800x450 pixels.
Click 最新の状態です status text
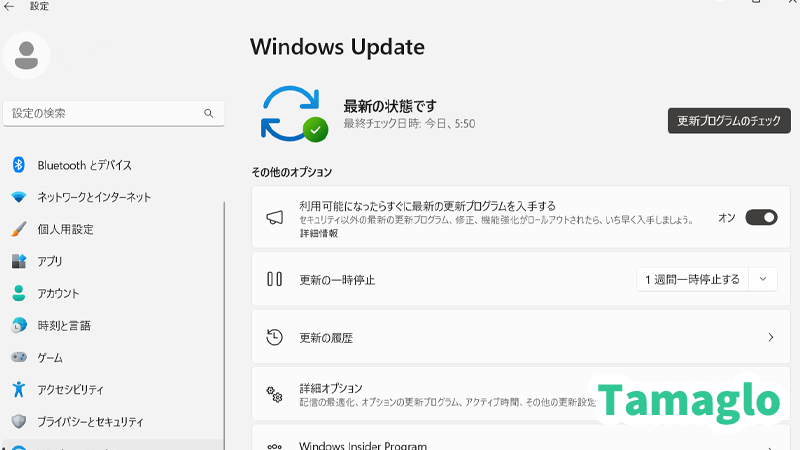click(x=390, y=106)
